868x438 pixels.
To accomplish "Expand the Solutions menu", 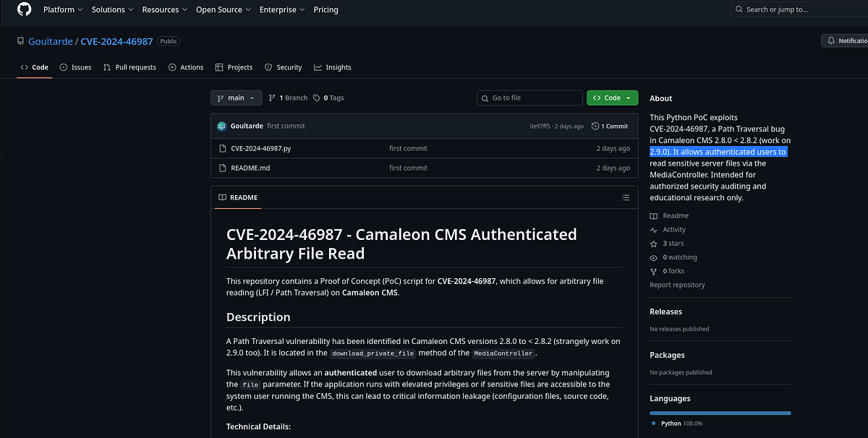I will tap(112, 9).
